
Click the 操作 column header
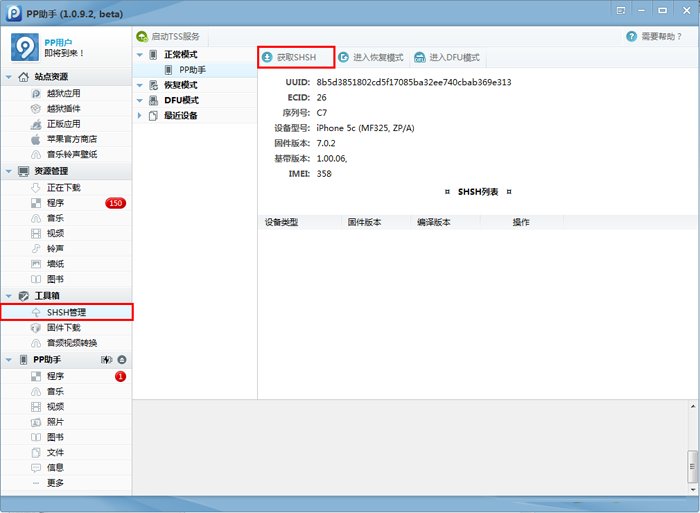(521, 222)
